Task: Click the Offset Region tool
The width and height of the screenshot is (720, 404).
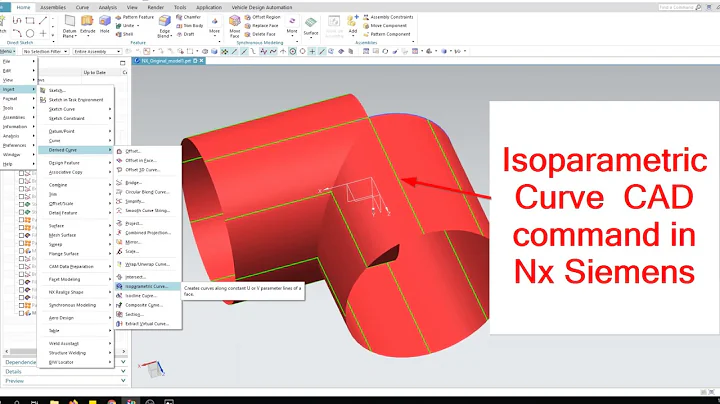Action: [263, 17]
